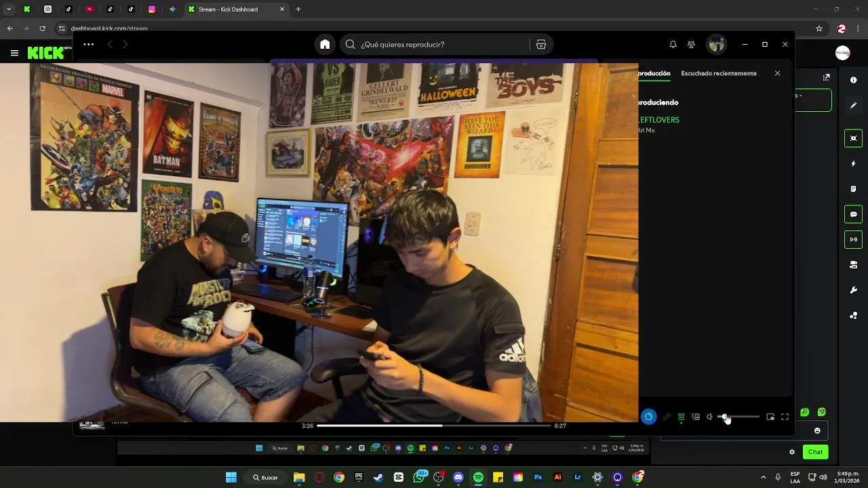Viewport: 868px width, 488px height.
Task: Toggle the Spotify Jam circle button
Action: (648, 417)
